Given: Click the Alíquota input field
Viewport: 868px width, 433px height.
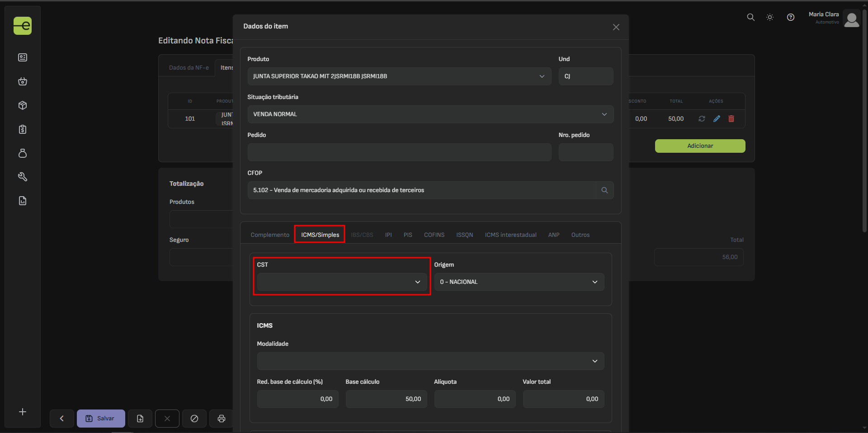Looking at the screenshot, I should point(475,399).
